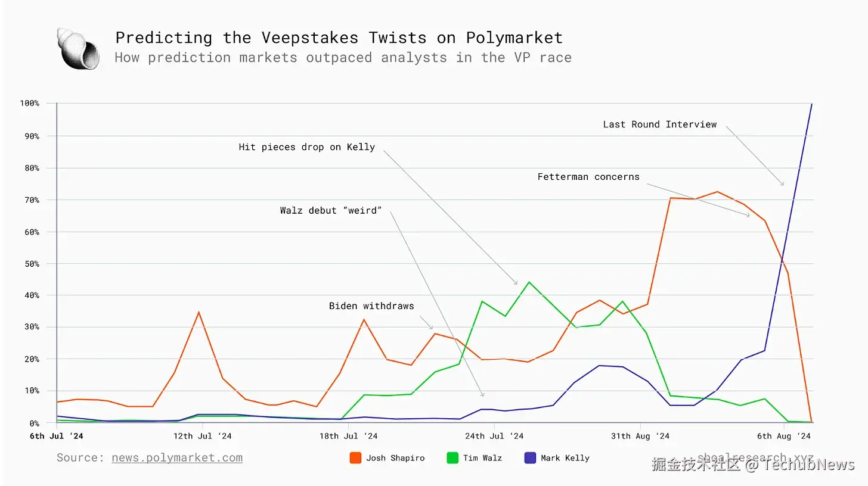
Task: Click the 'Fetterman concerns' annotation label
Action: click(x=588, y=177)
